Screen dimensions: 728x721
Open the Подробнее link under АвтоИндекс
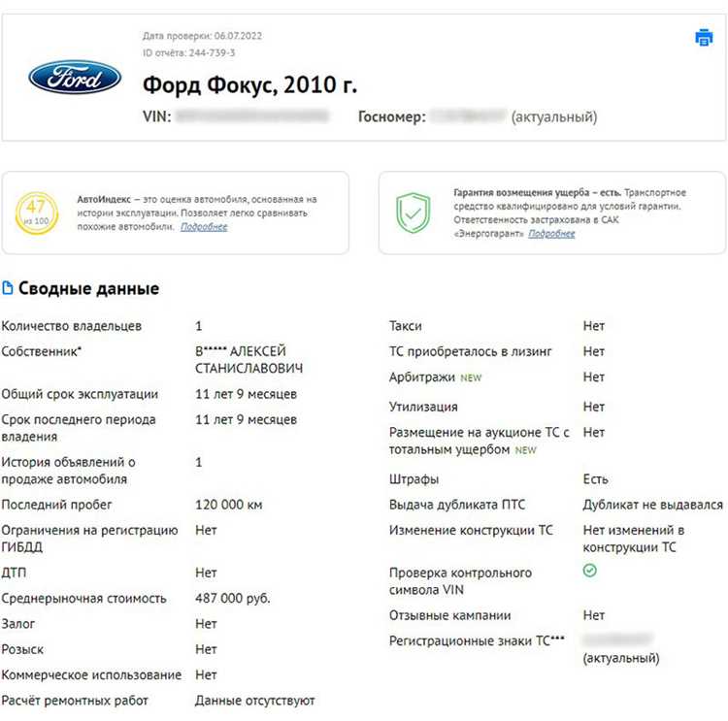tap(204, 226)
